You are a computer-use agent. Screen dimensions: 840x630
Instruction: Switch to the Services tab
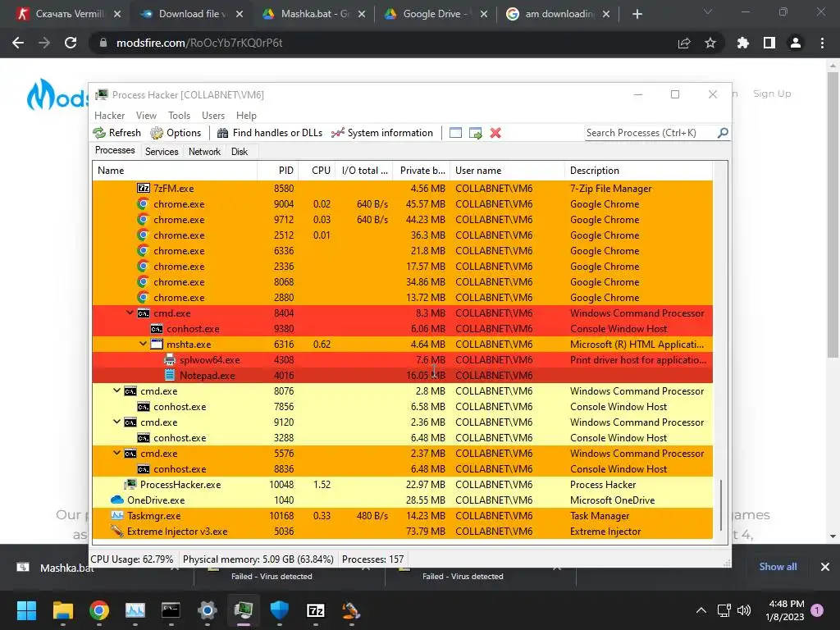[x=162, y=152]
